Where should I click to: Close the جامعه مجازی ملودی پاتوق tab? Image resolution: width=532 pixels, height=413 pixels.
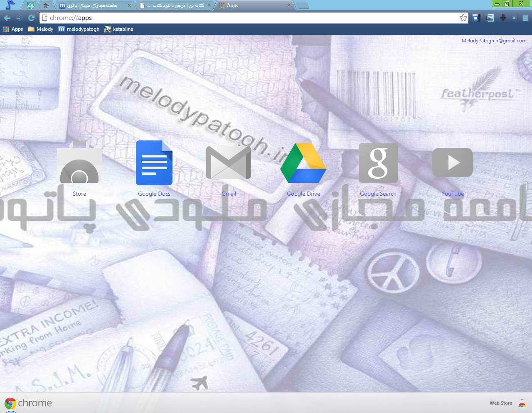[x=129, y=5]
